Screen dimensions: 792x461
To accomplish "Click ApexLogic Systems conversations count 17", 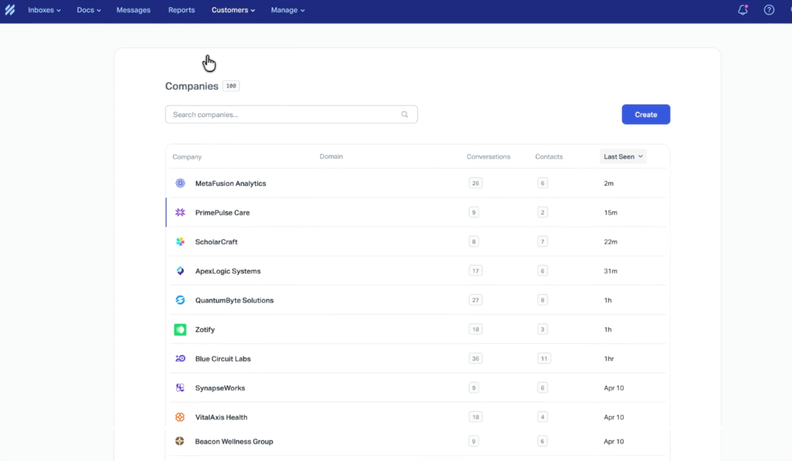I will pyautogui.click(x=475, y=271).
